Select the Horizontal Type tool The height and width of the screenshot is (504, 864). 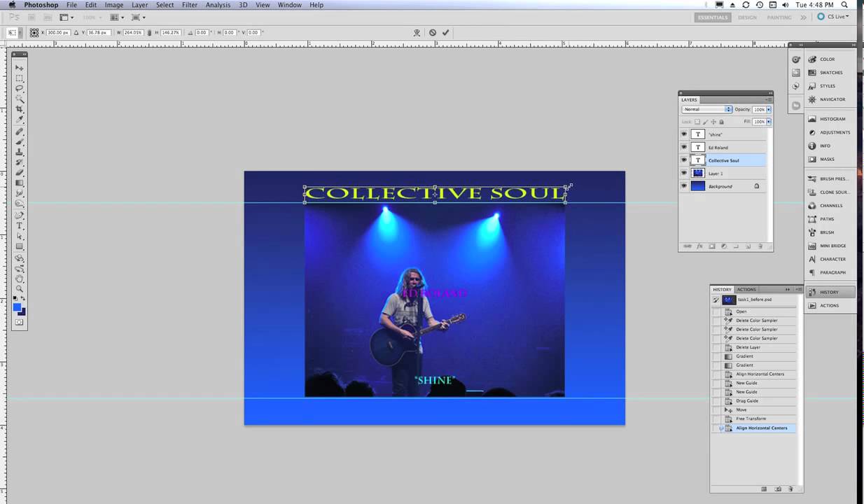click(20, 226)
